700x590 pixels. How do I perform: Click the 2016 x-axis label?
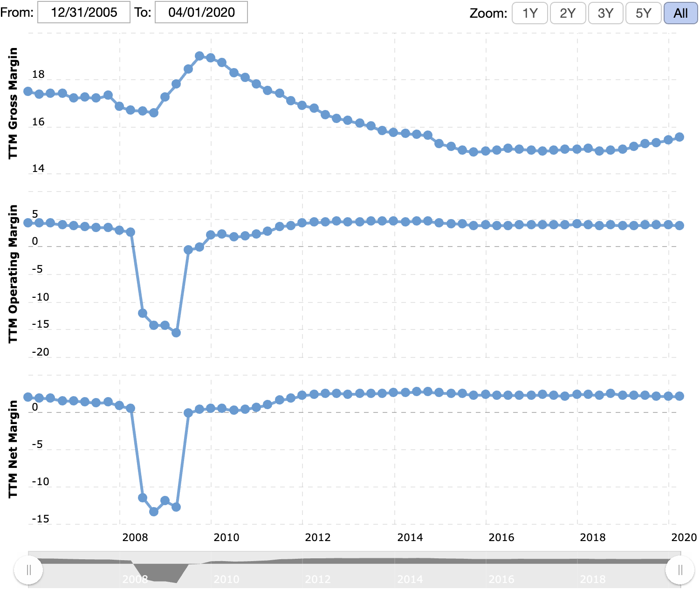pos(501,537)
